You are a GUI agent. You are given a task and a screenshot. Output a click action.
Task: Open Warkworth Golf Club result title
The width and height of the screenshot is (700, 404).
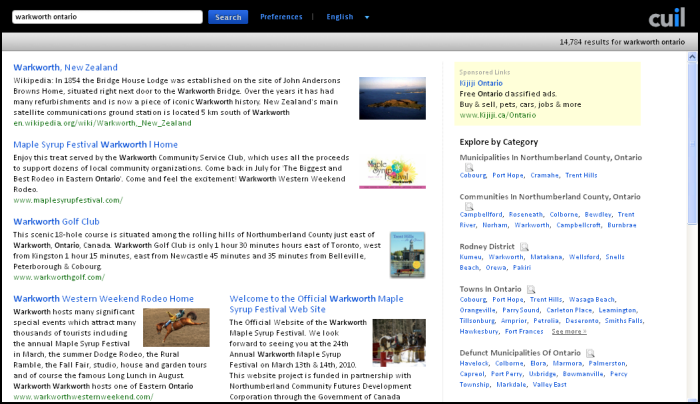point(56,222)
